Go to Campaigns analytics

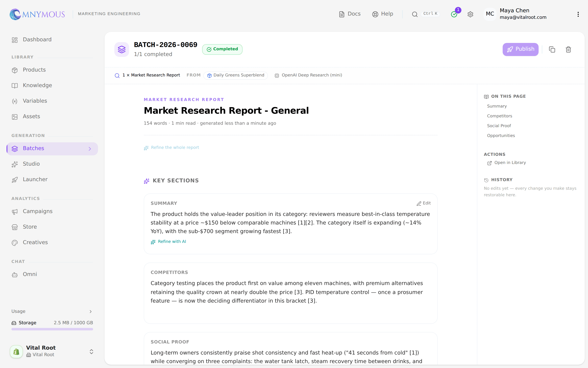[x=52, y=212]
